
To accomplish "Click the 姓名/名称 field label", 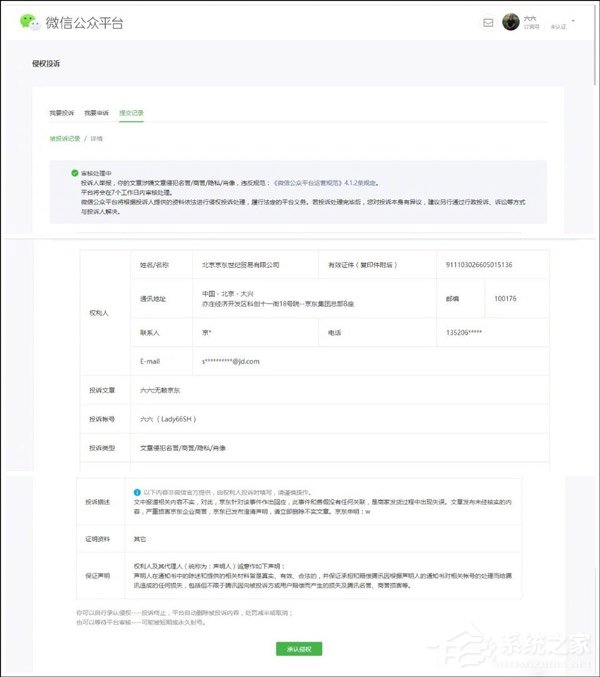I will [x=154, y=265].
